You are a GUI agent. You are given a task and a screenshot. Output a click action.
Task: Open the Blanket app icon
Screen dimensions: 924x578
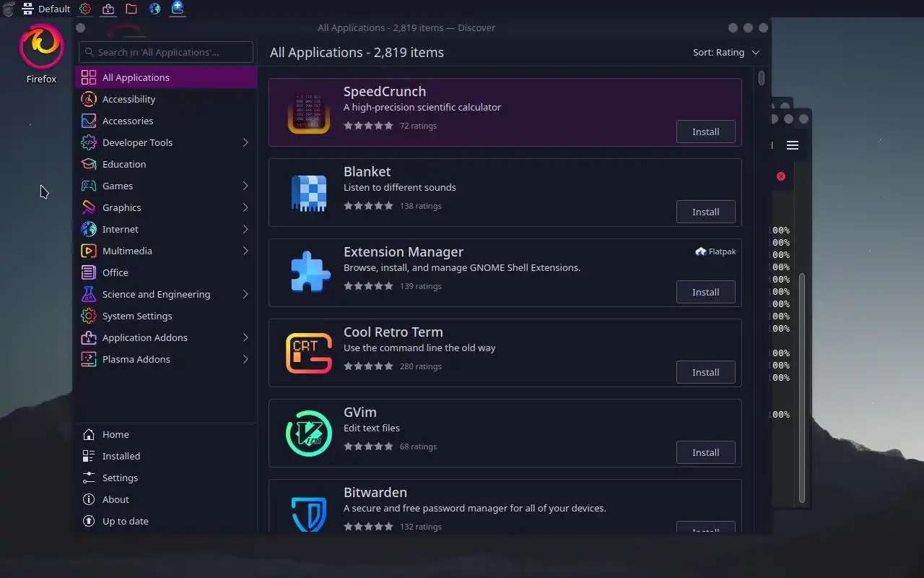click(309, 193)
